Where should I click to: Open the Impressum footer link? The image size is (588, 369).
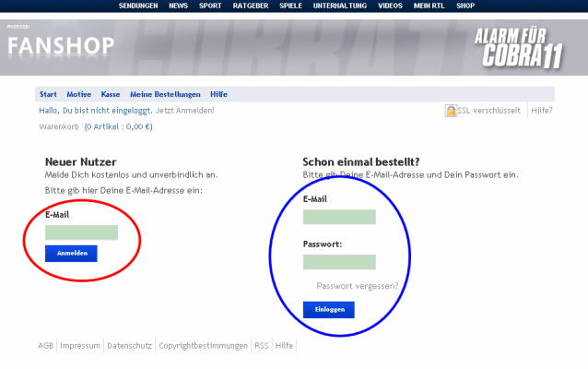point(80,345)
